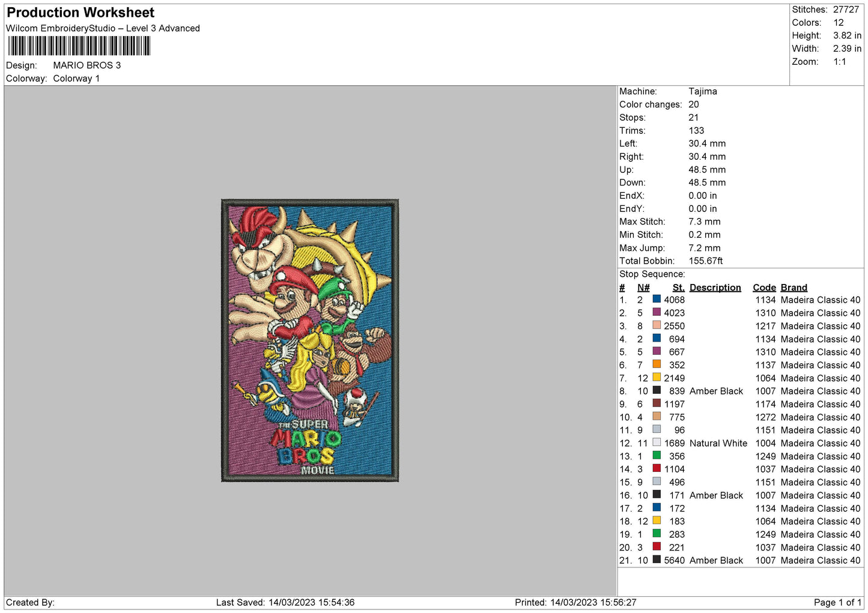This screenshot has width=868, height=613.
Task: Click the design name MARIO BROS 3
Action: [x=87, y=65]
